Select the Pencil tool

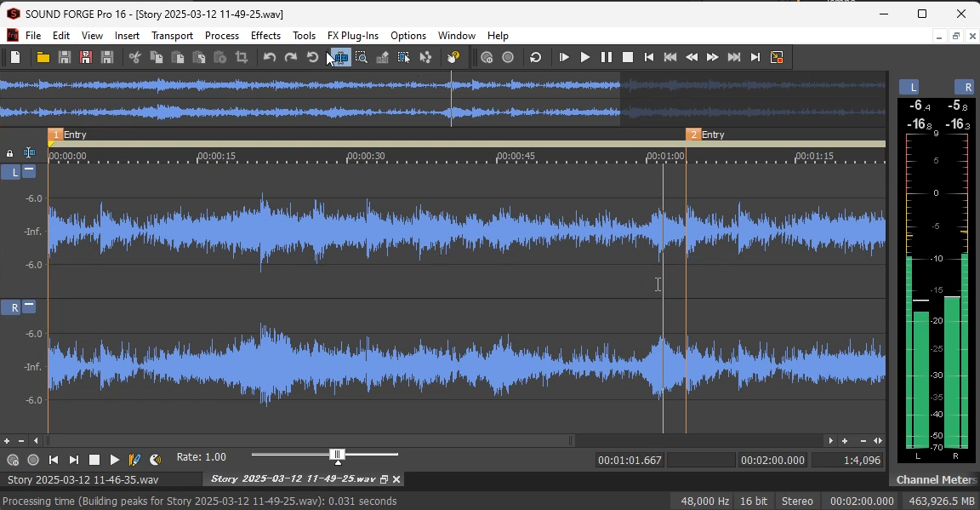tap(383, 58)
